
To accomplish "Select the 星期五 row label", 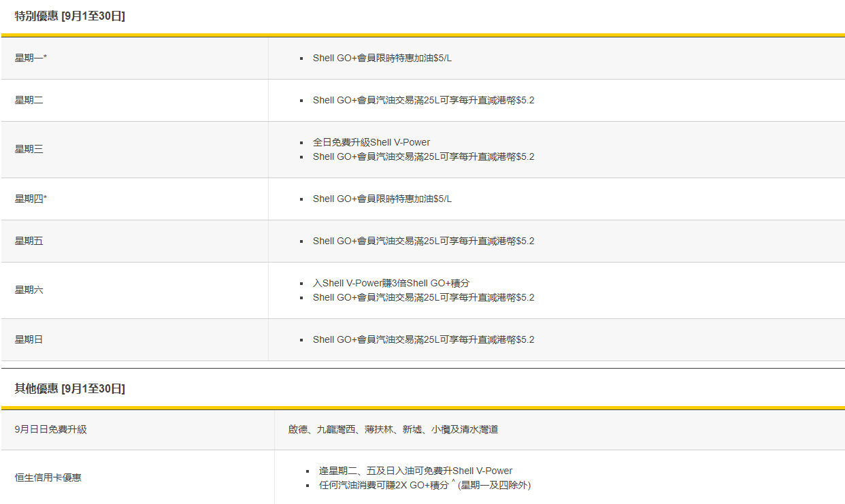I will (29, 241).
